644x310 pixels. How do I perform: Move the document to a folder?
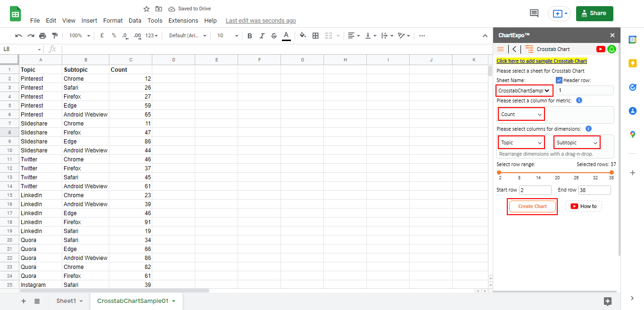(159, 9)
